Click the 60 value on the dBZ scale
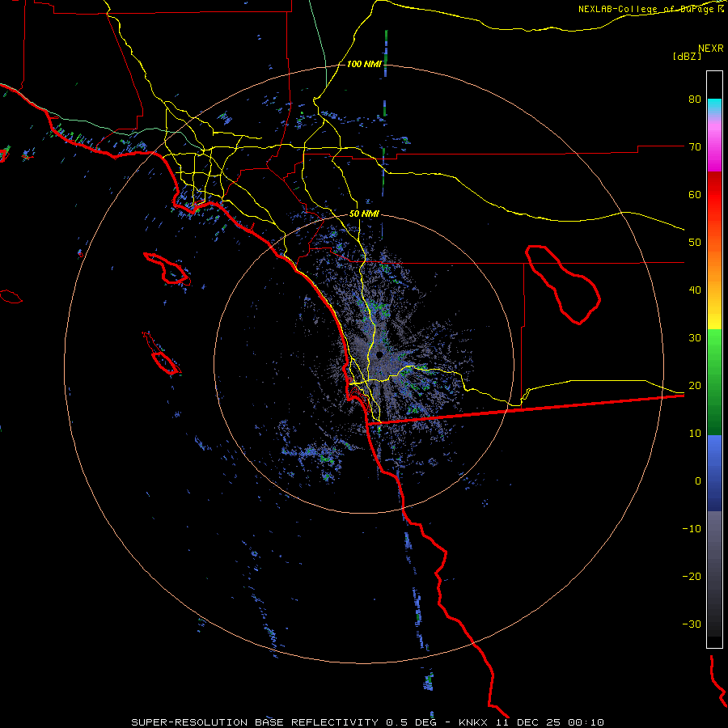 [695, 194]
